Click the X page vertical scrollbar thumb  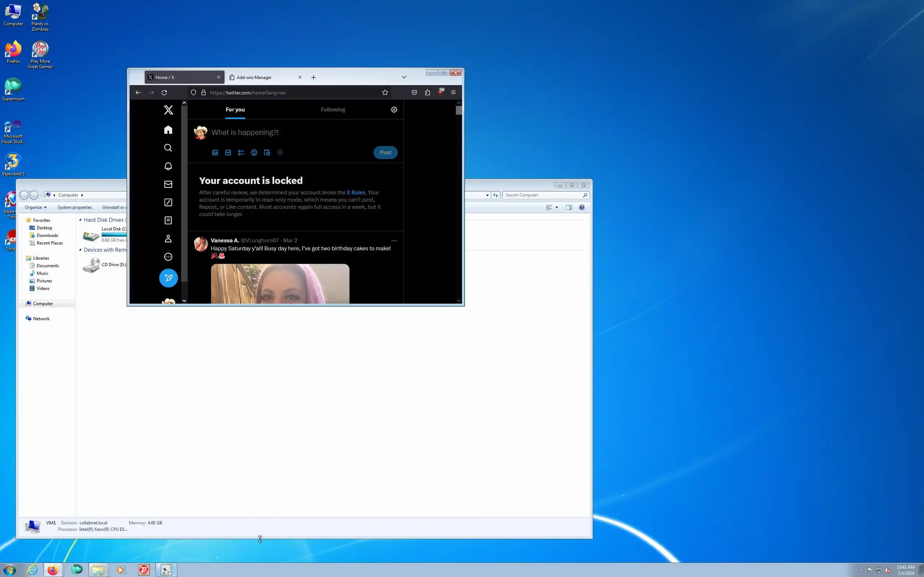[x=458, y=111]
